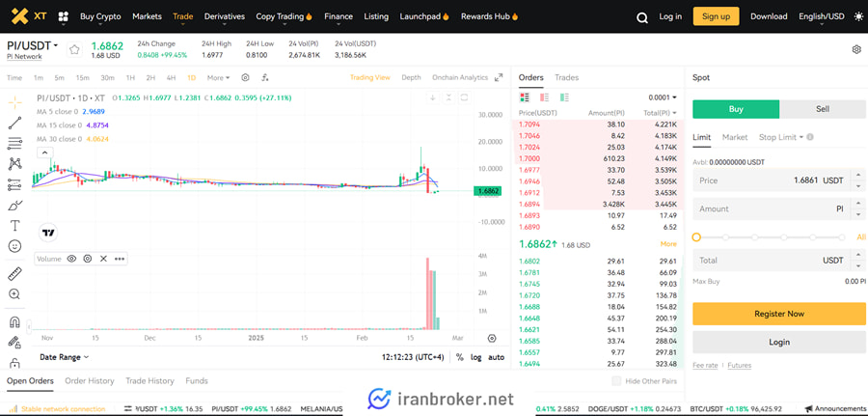Collapse the indicator legend chevron
This screenshot has width=868, height=416.
click(x=44, y=153)
